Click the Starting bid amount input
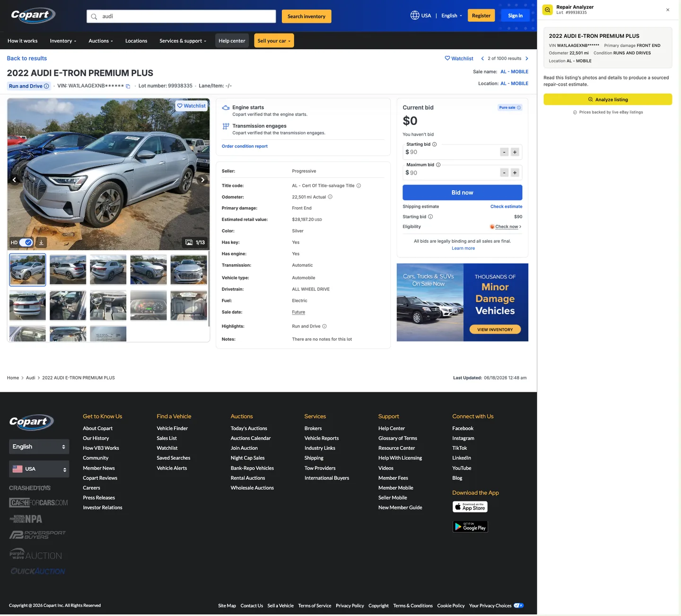The image size is (681, 616). coord(452,152)
